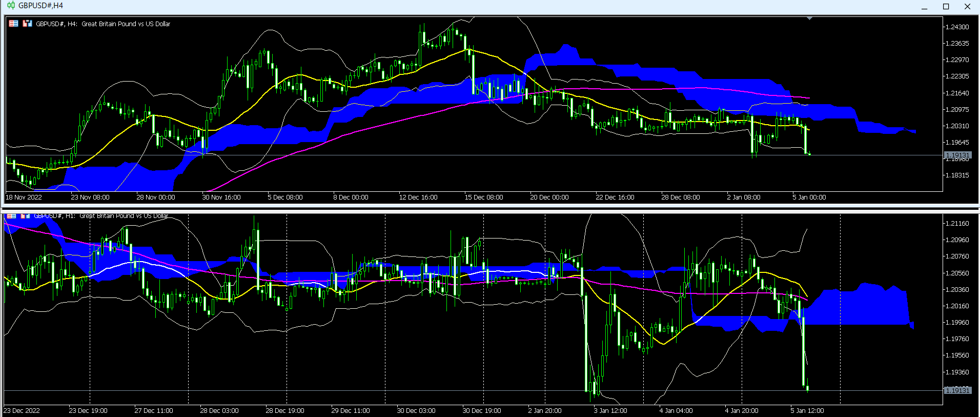Click the 1.19960 price scale label

click(x=957, y=323)
